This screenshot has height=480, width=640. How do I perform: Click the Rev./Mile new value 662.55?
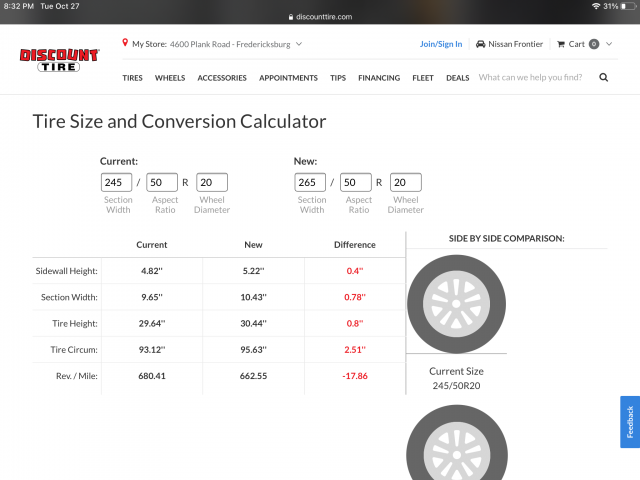(253, 376)
